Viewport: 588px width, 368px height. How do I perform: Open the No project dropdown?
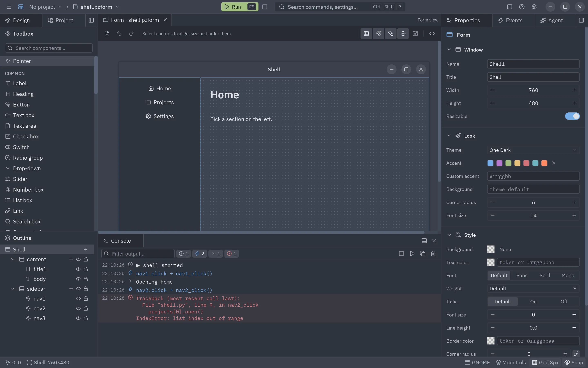click(x=46, y=7)
